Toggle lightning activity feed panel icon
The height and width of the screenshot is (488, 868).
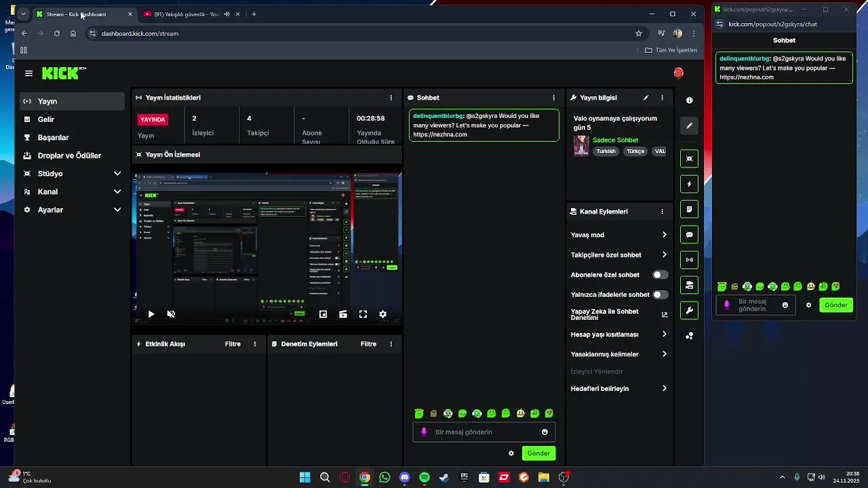(689, 184)
